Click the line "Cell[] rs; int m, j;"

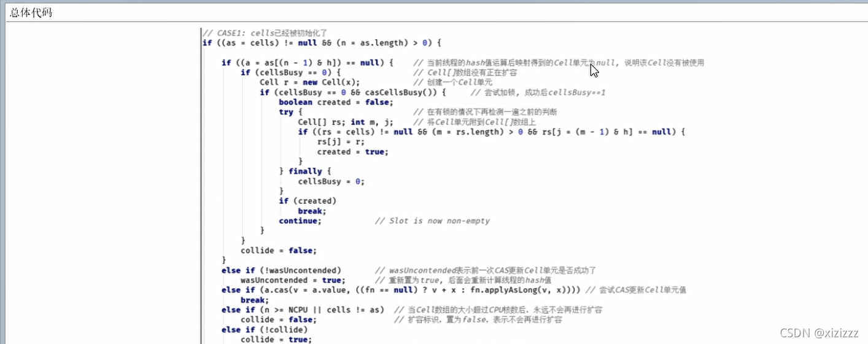346,122
